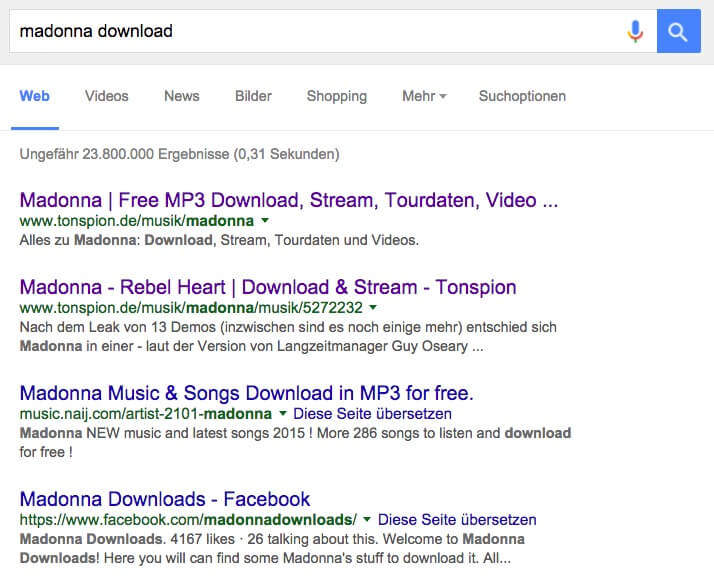Open 'Madonna - Rebel Heart' Tonspion result
Image resolution: width=714 pixels, height=578 pixels.
coord(268,287)
